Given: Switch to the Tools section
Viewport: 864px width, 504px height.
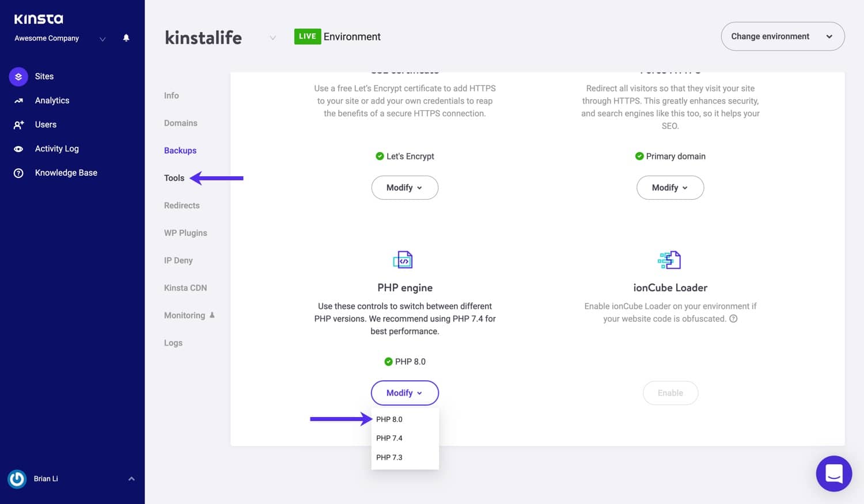Looking at the screenshot, I should point(174,178).
